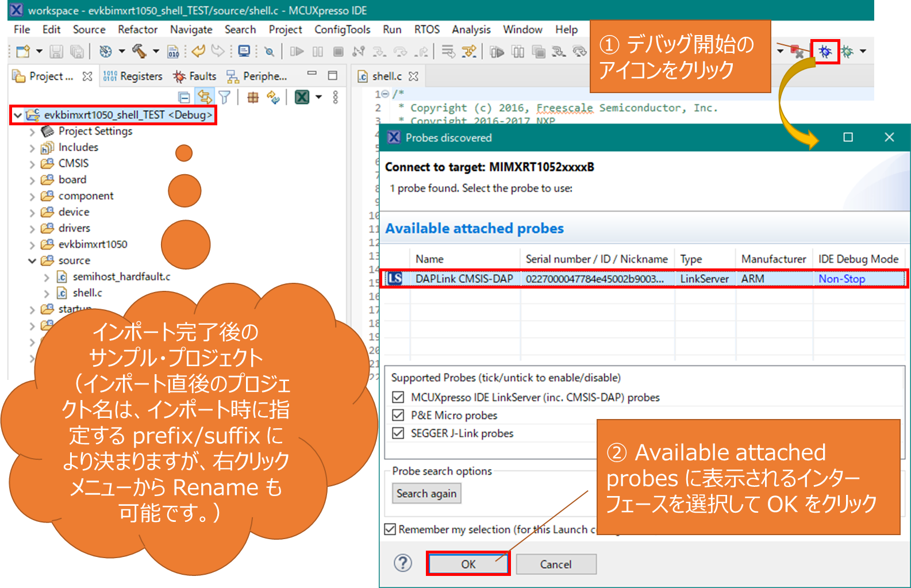Open the ConfigTools menu
Image resolution: width=911 pixels, height=588 pixels.
[342, 29]
